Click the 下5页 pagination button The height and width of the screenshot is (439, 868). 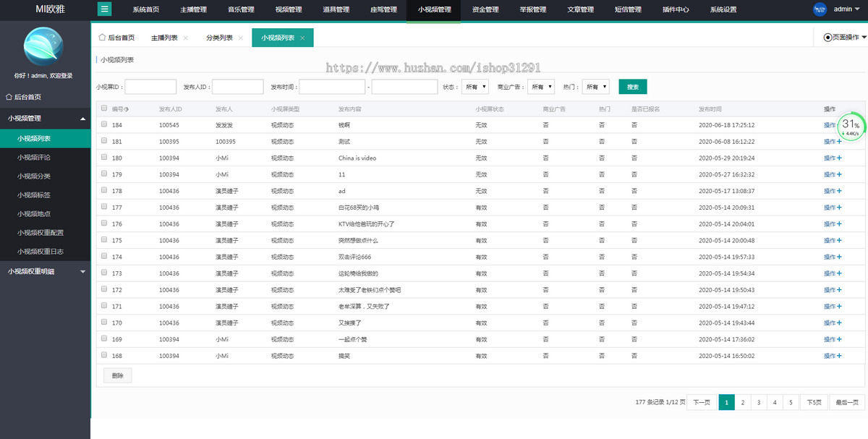(814, 402)
